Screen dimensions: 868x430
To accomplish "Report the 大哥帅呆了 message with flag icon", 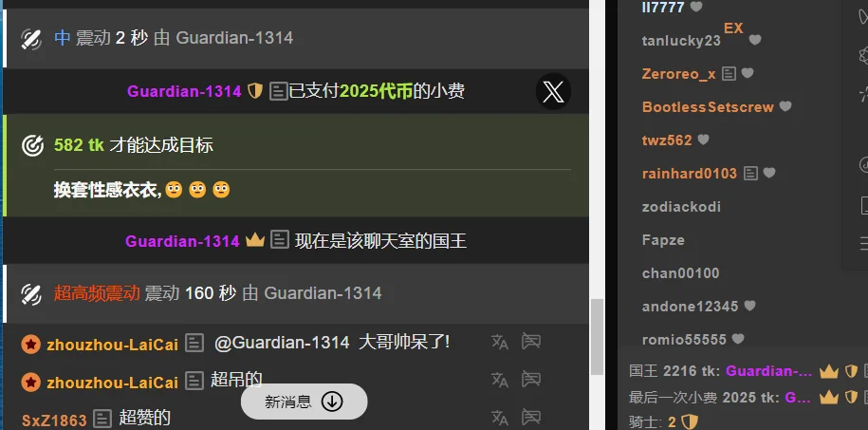I will pos(531,342).
